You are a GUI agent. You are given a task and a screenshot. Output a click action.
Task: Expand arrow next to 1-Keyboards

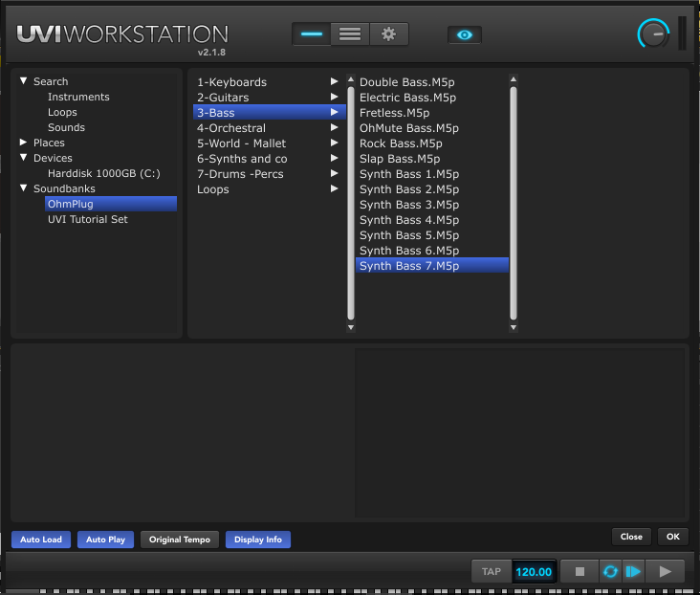click(334, 81)
